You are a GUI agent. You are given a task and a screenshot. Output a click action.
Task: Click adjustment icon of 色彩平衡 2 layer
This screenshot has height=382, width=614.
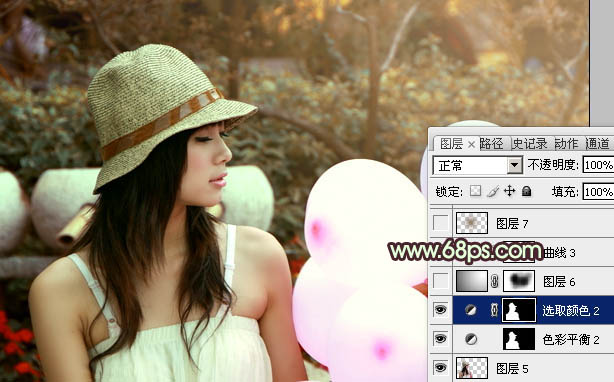tap(471, 339)
